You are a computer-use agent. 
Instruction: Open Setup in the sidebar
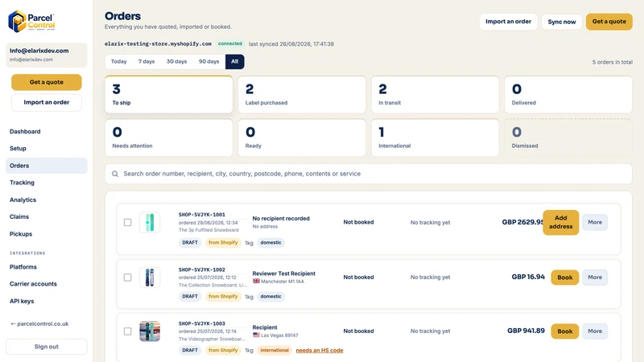(x=47, y=148)
